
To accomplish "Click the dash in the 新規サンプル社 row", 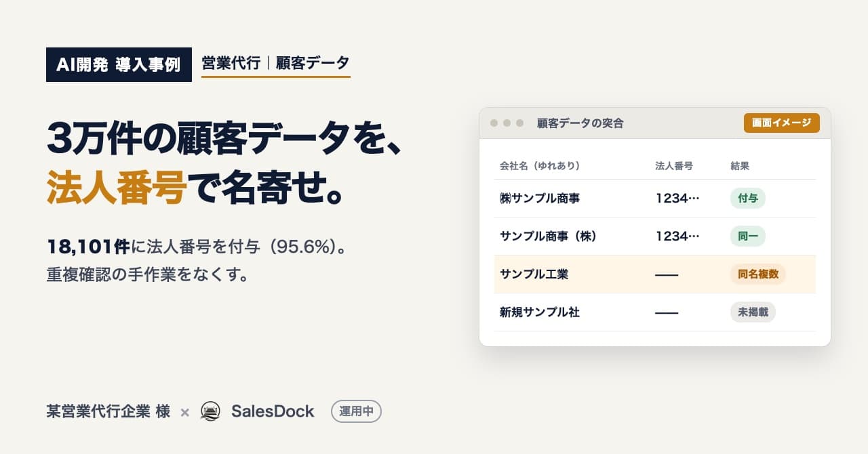I will pos(667,312).
